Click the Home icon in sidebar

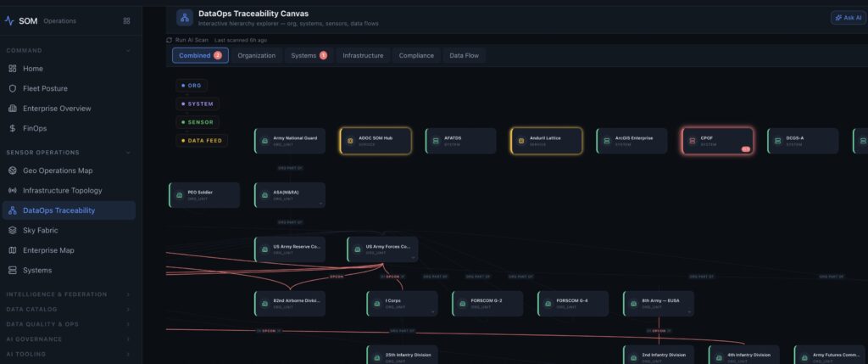click(12, 69)
